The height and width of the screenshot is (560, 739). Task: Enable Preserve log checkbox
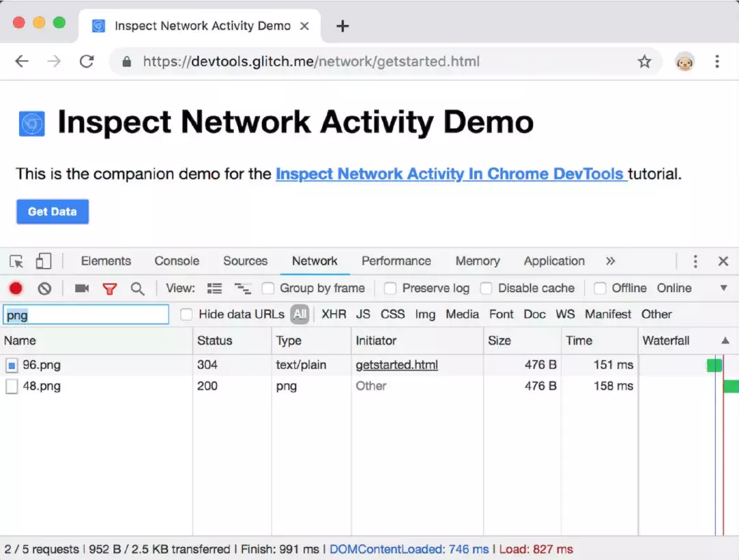point(390,289)
